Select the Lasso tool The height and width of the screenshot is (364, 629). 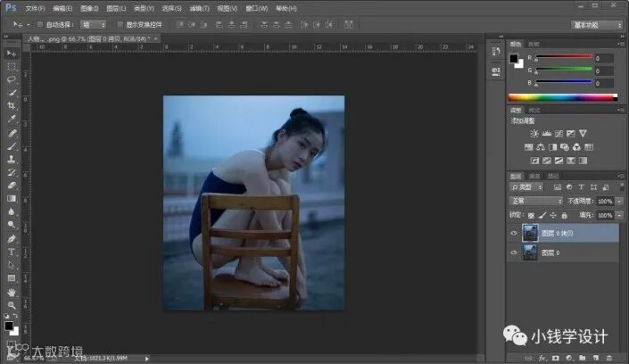click(12, 79)
